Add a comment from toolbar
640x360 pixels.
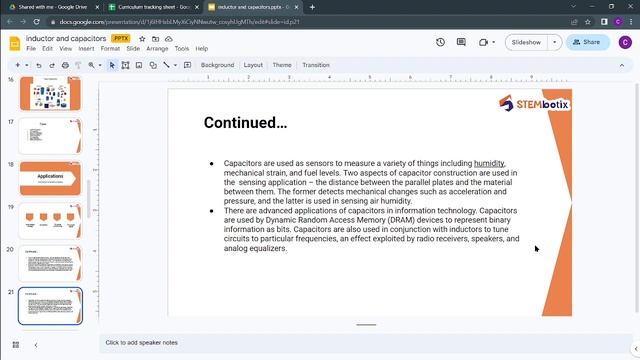[187, 65]
